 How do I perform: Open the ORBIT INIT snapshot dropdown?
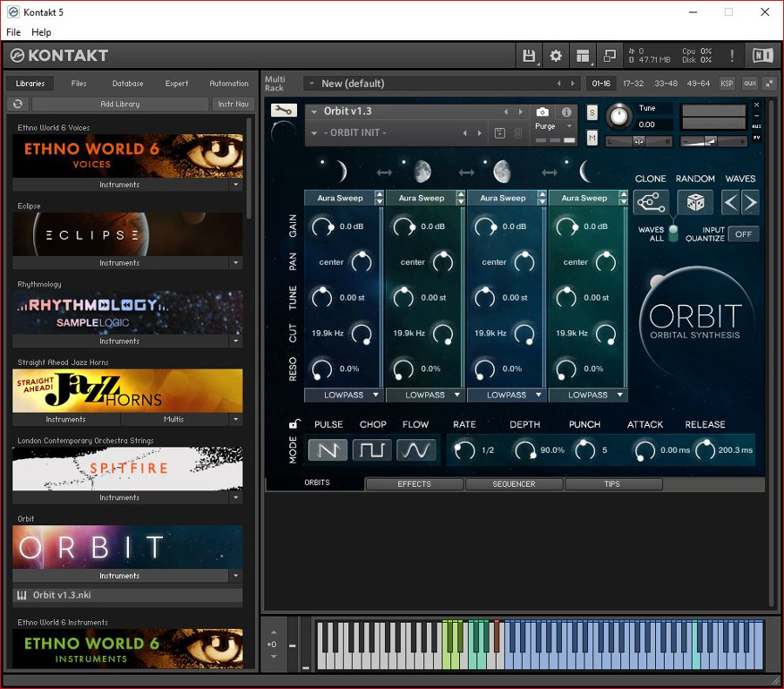point(314,133)
